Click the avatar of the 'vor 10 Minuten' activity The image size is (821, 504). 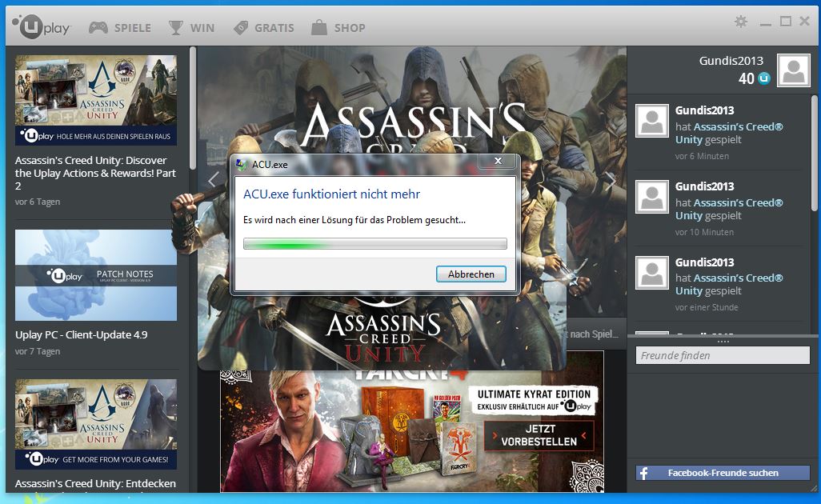[x=652, y=197]
